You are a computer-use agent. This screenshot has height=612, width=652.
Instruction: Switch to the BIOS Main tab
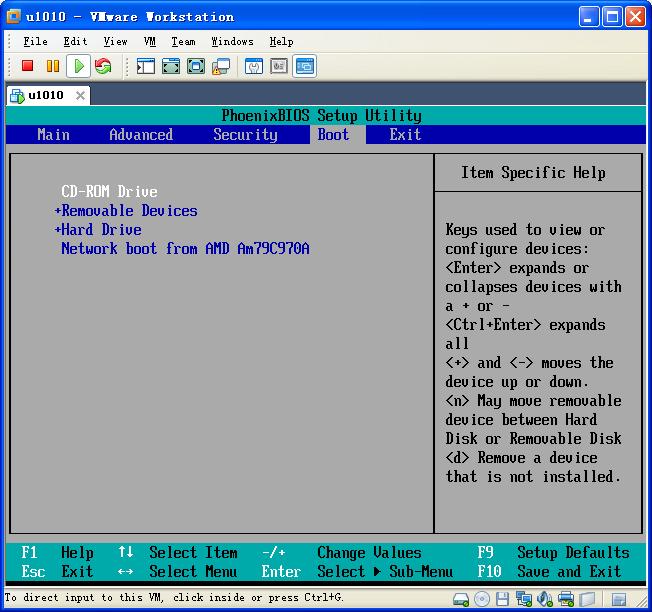pos(53,135)
